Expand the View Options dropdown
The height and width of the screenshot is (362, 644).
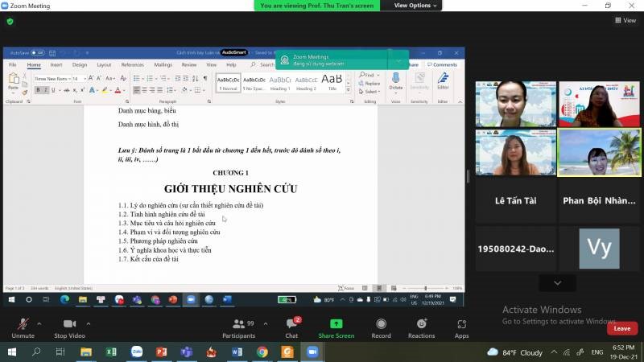[416, 6]
